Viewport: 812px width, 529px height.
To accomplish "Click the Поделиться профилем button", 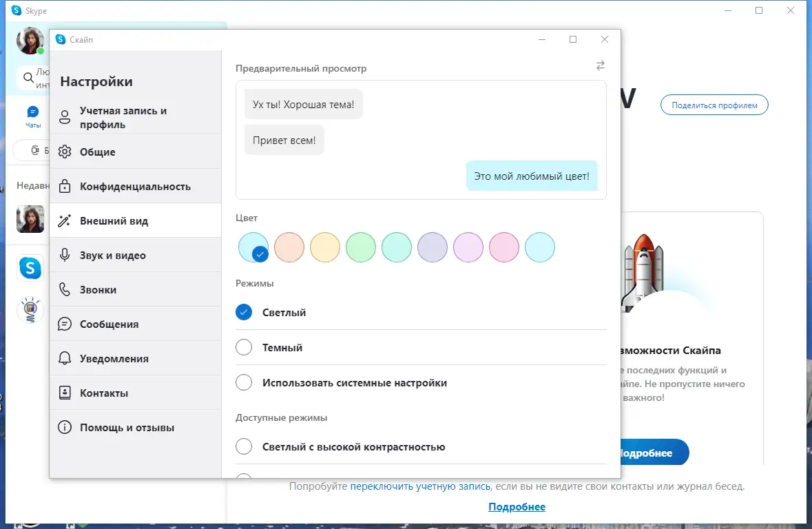I will tap(714, 105).
